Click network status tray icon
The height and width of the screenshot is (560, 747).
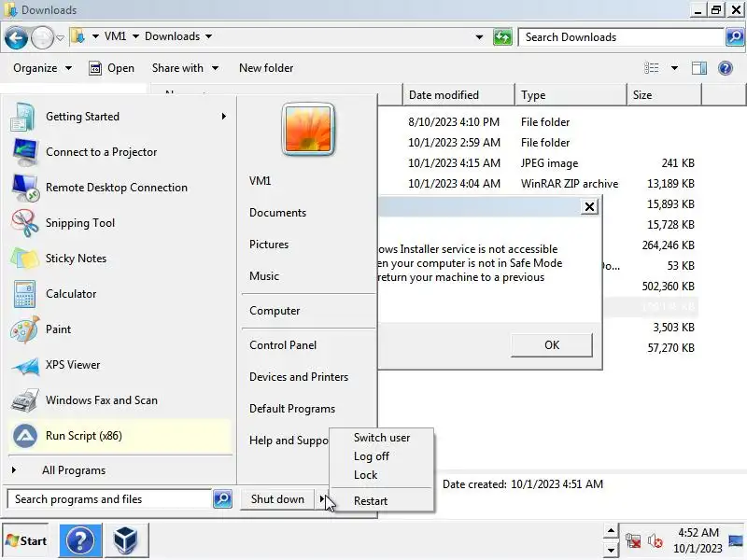[x=633, y=541]
